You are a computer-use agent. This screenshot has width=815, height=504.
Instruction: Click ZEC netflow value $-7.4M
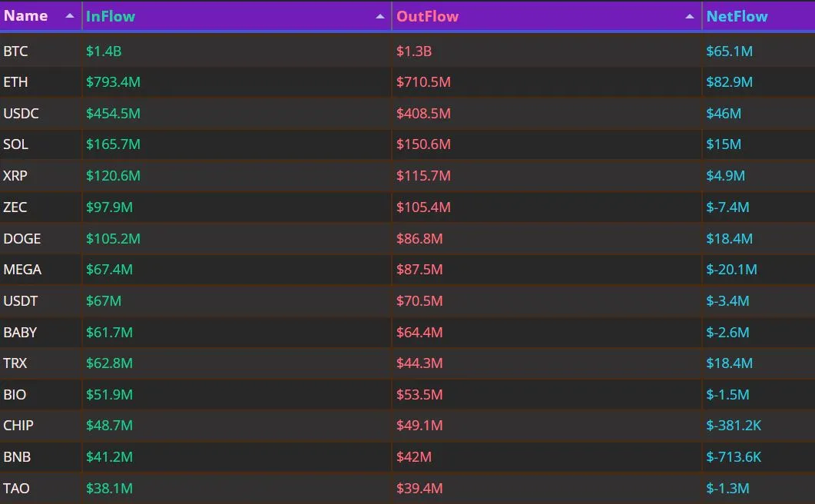(x=727, y=207)
